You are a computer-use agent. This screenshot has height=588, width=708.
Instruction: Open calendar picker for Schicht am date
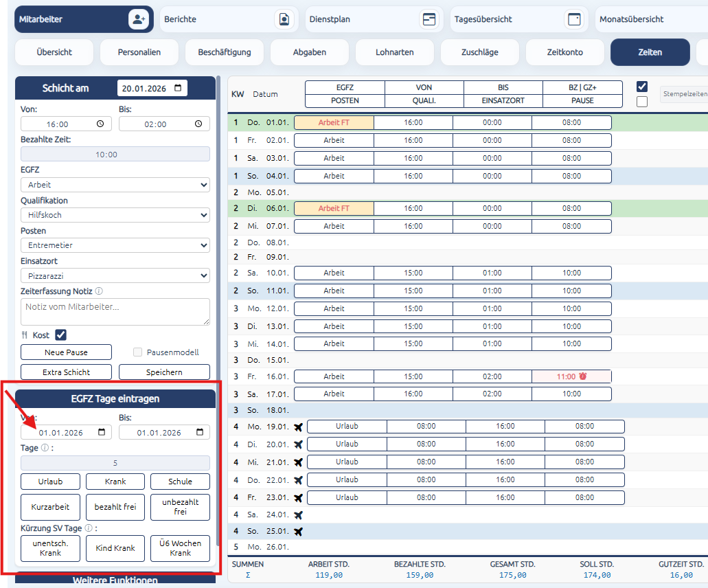click(178, 88)
